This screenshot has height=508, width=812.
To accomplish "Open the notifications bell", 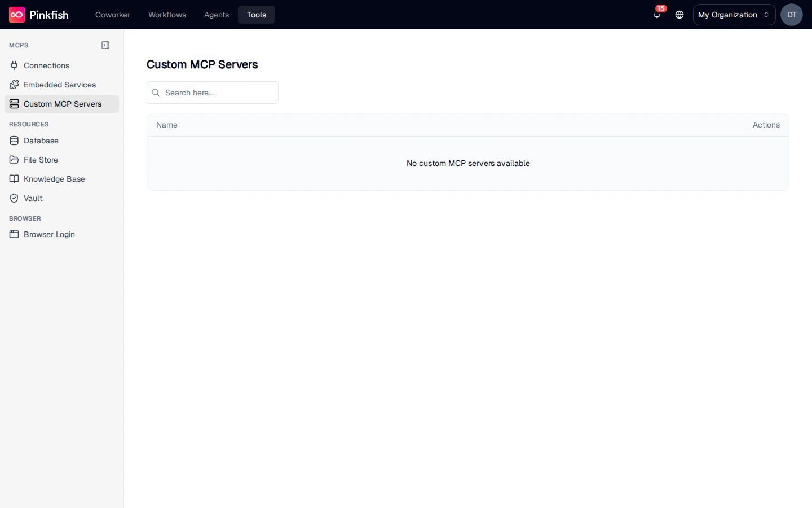I will (657, 15).
